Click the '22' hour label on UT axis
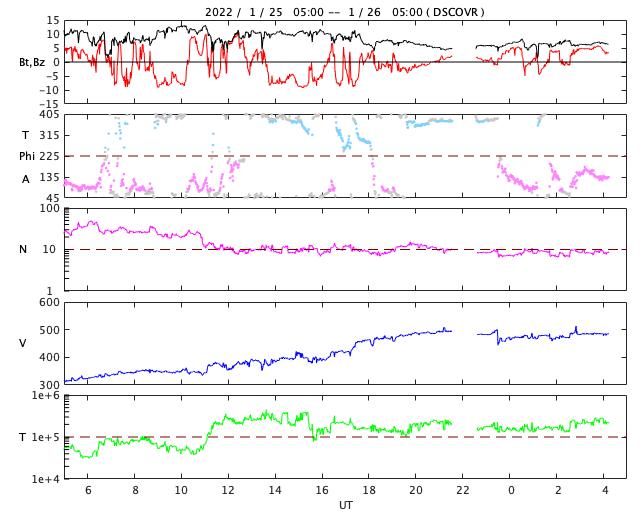The width and height of the screenshot is (640, 512). point(463,490)
